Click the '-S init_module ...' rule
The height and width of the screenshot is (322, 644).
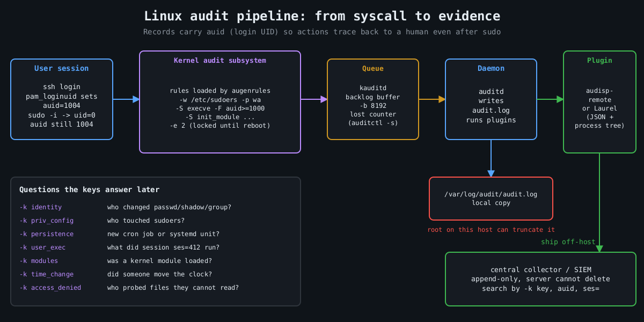pyautogui.click(x=220, y=117)
